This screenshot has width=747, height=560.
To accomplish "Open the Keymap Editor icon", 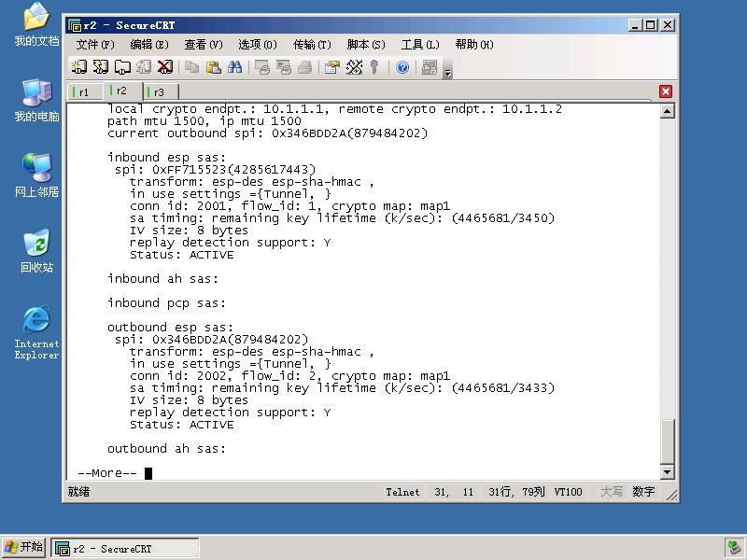I will point(354,67).
